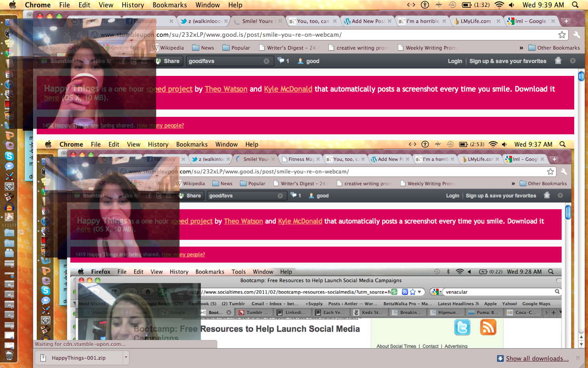The height and width of the screenshot is (368, 588).
Task: Toggle volume icon in the topmost menu bar
Action: coord(511,5)
